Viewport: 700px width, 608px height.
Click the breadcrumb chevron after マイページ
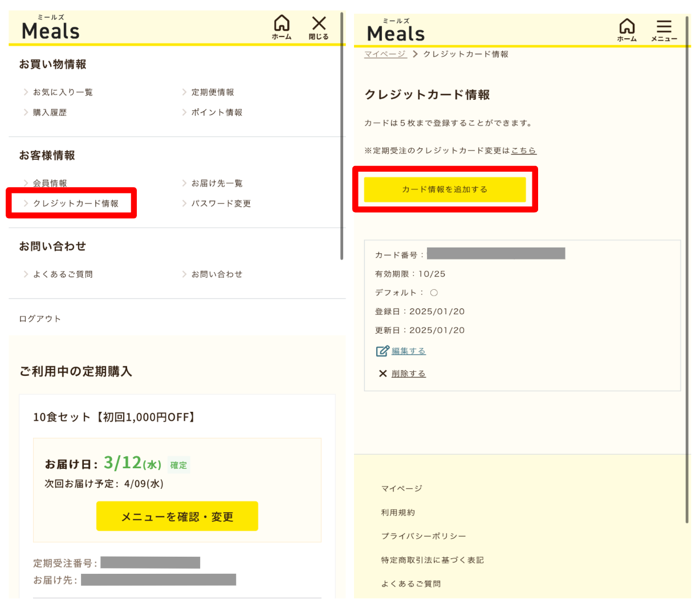415,54
